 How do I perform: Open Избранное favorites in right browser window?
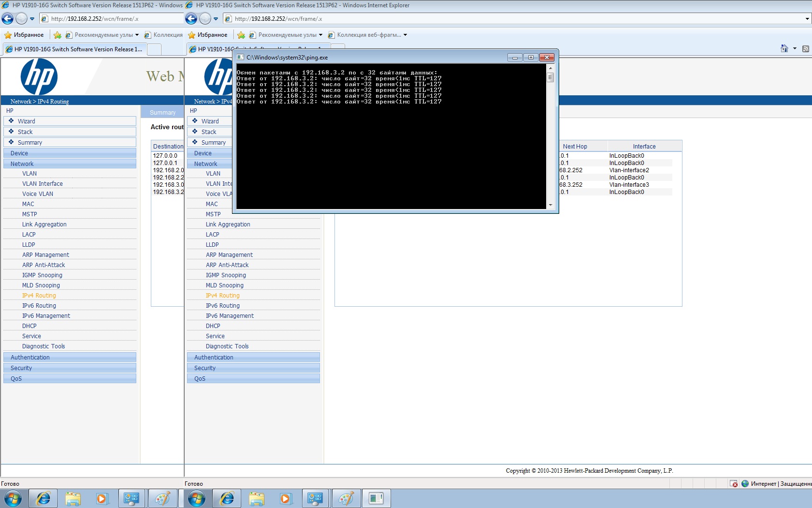click(208, 35)
